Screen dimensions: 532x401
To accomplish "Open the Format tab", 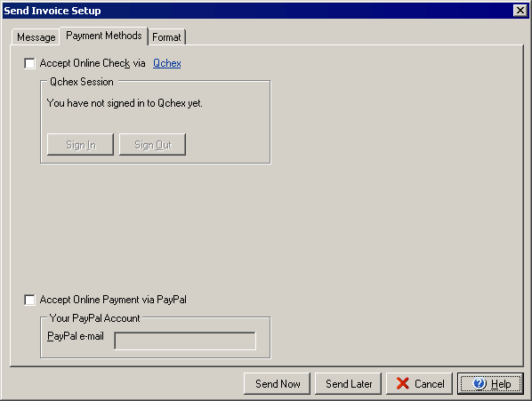I will coord(166,37).
